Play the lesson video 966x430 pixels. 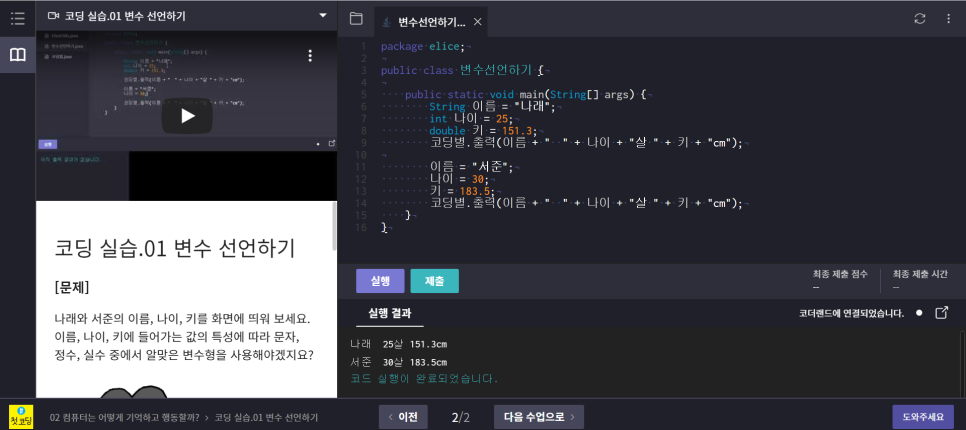tap(187, 116)
